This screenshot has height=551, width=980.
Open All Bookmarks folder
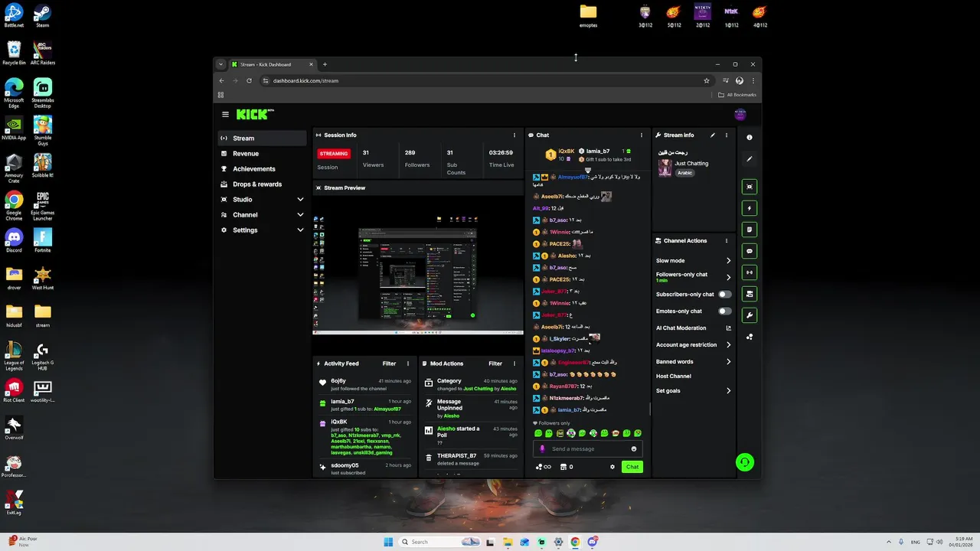(737, 95)
